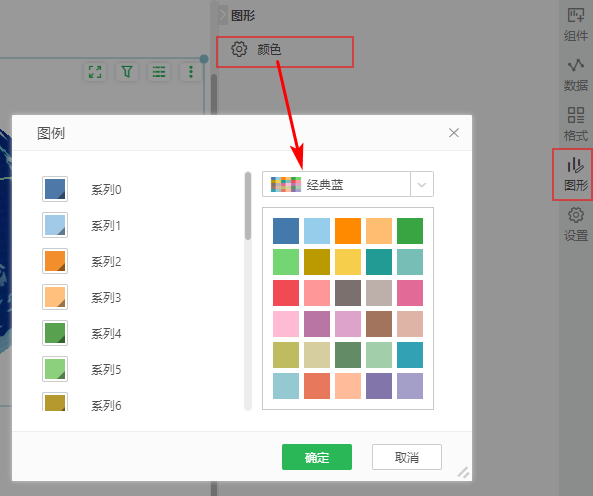Click the 系列6 label

coord(106,405)
